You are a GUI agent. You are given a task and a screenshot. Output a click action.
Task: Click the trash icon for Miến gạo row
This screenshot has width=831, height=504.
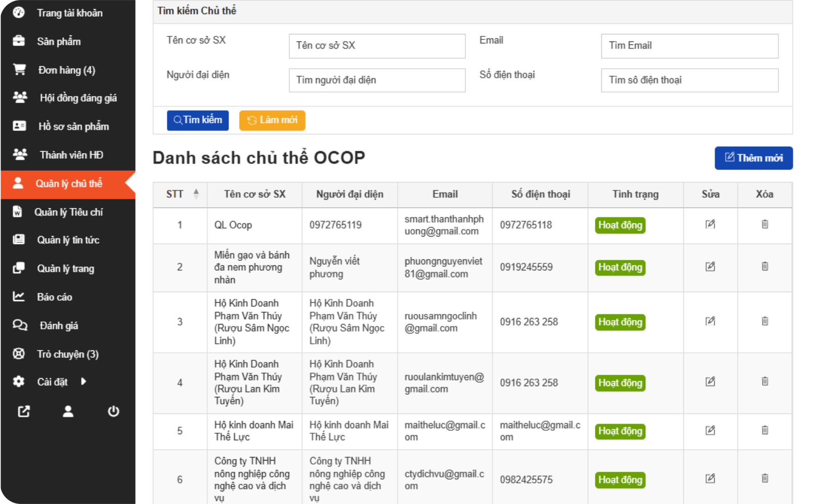coord(765,267)
